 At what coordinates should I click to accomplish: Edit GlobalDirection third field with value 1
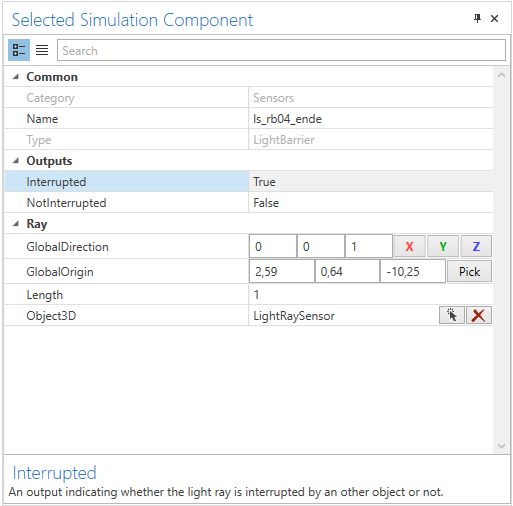click(369, 246)
